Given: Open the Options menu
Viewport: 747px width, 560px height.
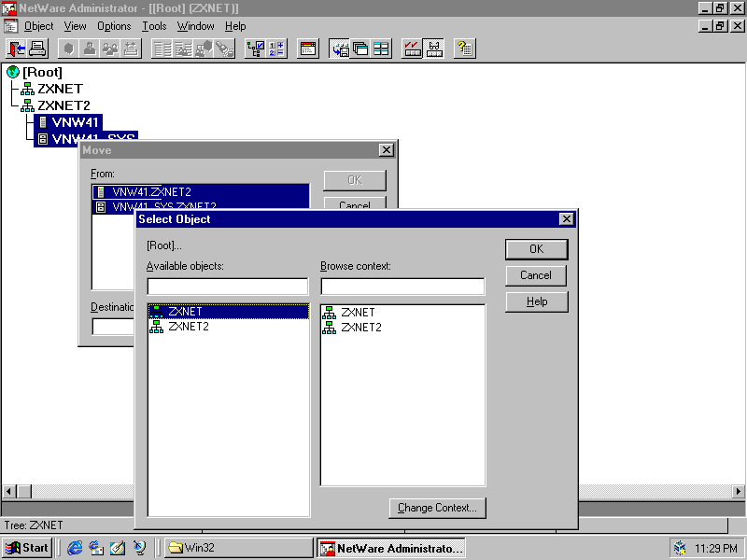Looking at the screenshot, I should pyautogui.click(x=114, y=26).
